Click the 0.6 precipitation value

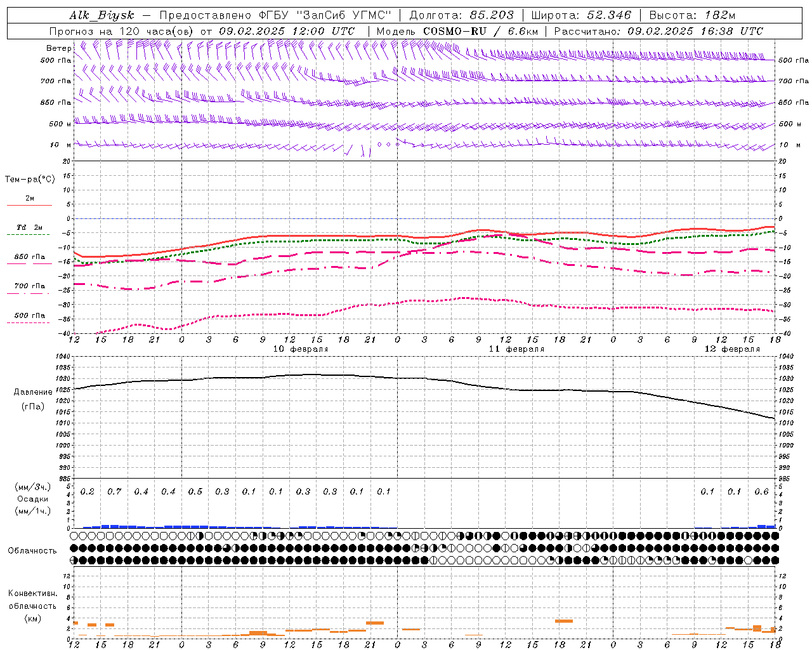coord(761,492)
